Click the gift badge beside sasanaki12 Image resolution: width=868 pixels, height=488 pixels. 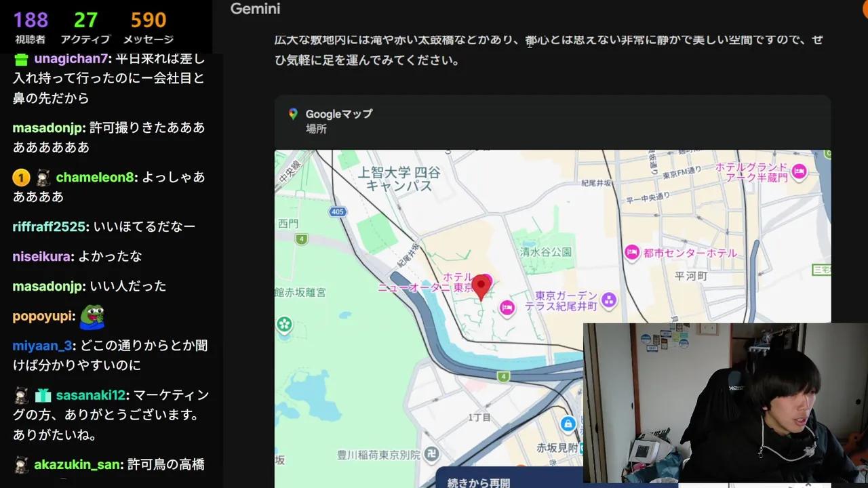(x=43, y=395)
